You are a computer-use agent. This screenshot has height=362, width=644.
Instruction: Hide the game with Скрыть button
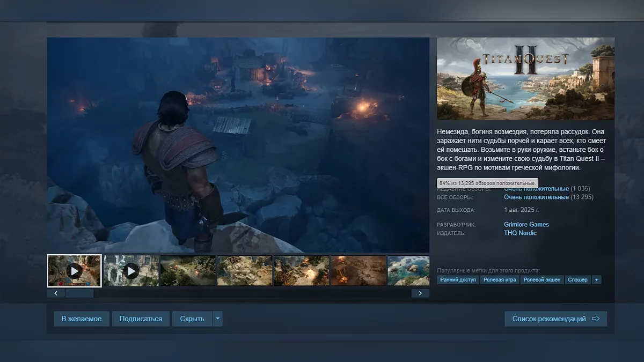192,319
